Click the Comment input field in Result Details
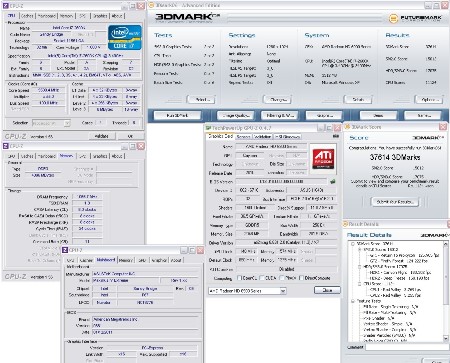The height and width of the screenshot is (363, 450). coord(407,347)
